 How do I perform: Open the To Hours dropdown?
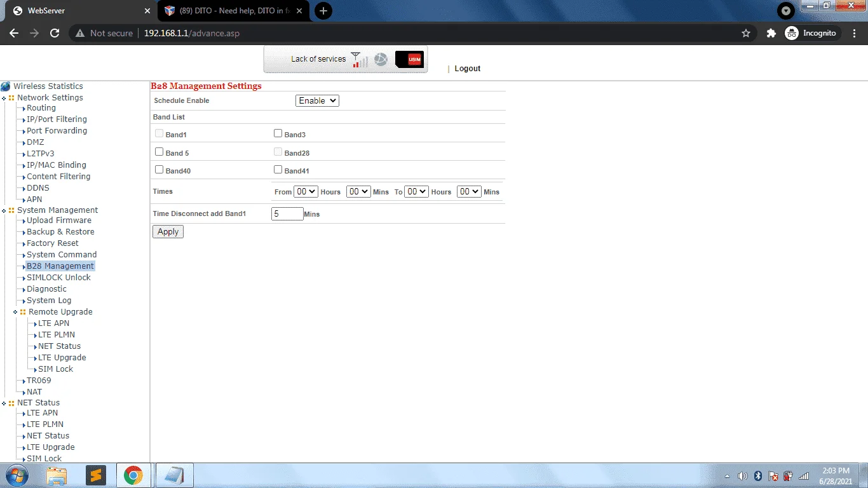click(x=417, y=191)
